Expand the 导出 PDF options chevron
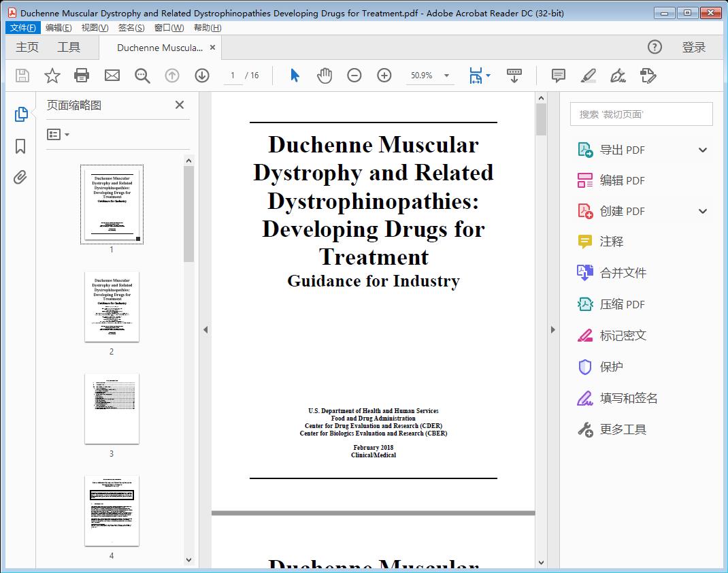The image size is (728, 573). [x=702, y=149]
